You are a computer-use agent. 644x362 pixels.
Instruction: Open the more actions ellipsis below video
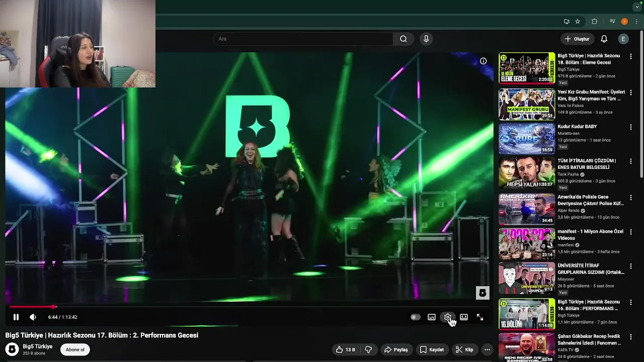pos(487,349)
